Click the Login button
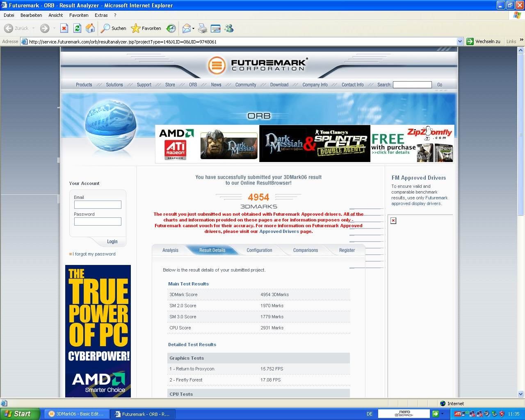 click(x=112, y=242)
